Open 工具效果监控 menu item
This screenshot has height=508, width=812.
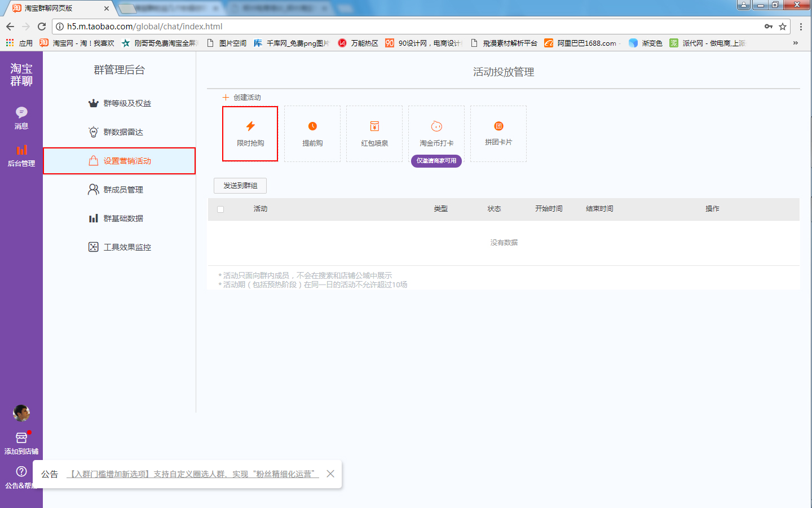(x=120, y=247)
